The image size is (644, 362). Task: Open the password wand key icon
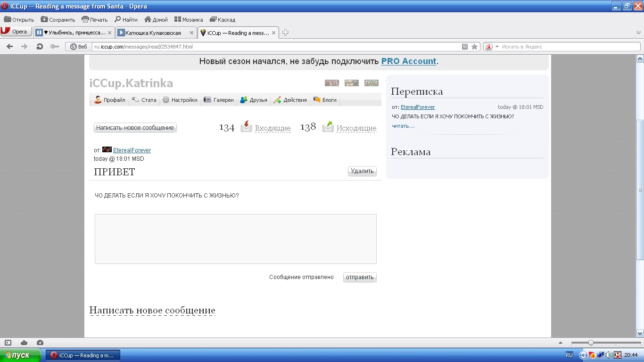coord(55,47)
